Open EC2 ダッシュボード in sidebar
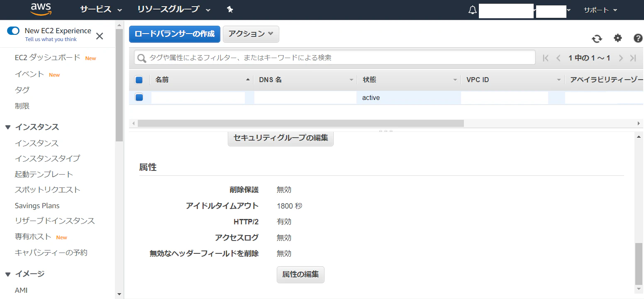The width and height of the screenshot is (644, 299). pyautogui.click(x=47, y=58)
